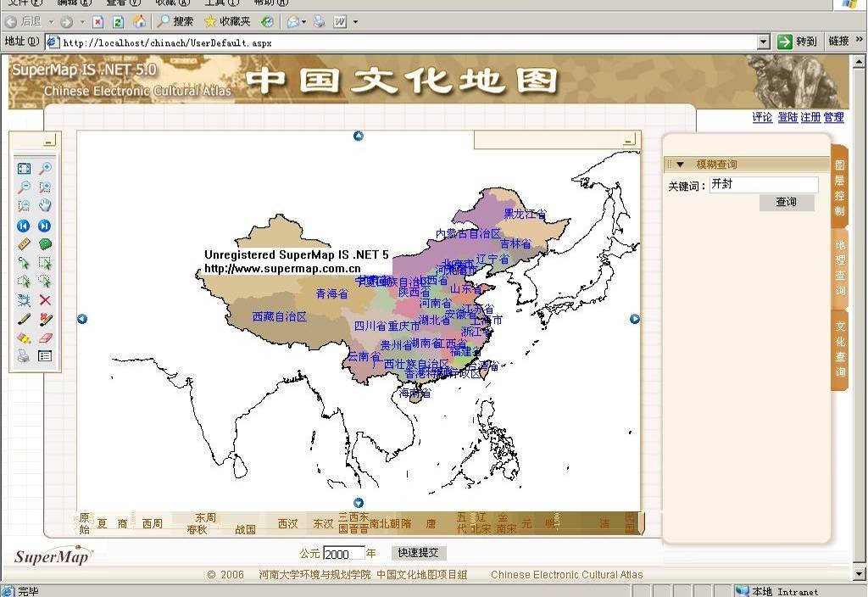The height and width of the screenshot is (597, 868).
Task: Pan the map east with right arrow
Action: 634,319
